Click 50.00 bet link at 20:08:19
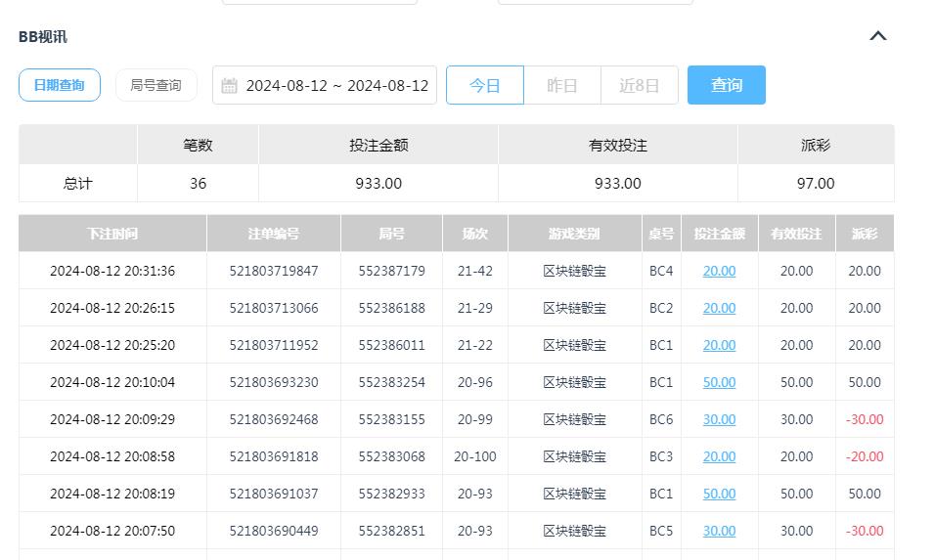Viewport: 934px width, 560px height. [x=719, y=494]
